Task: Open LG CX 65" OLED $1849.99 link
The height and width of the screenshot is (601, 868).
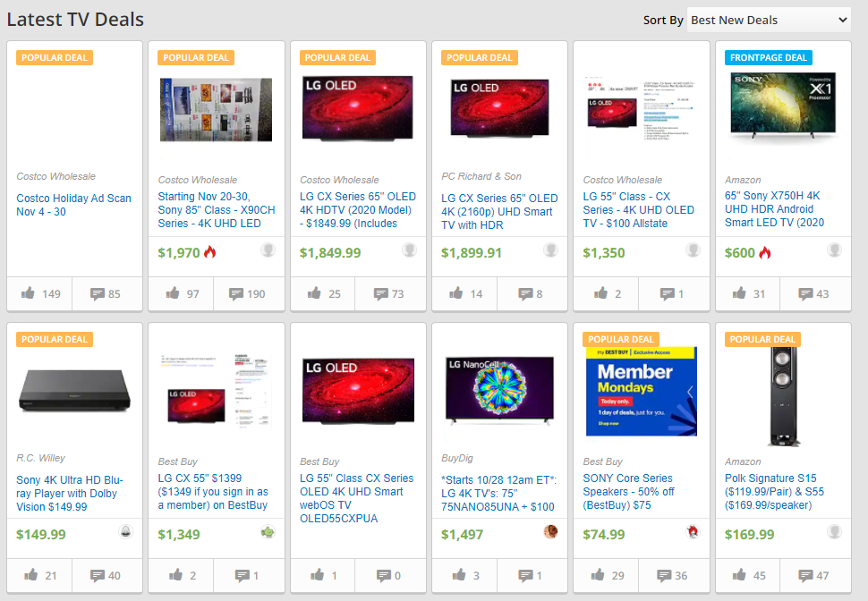Action: [x=358, y=210]
